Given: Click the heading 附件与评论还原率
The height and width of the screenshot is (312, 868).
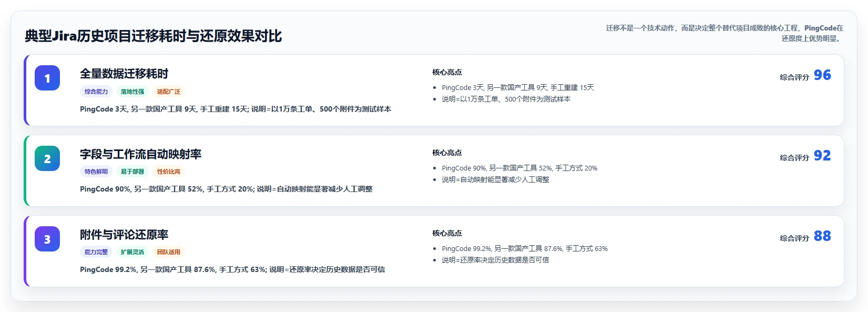Looking at the screenshot, I should click(x=124, y=235).
